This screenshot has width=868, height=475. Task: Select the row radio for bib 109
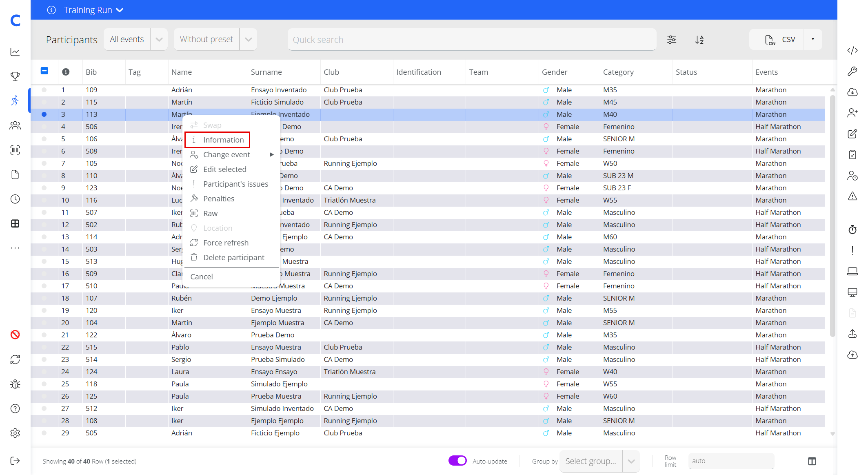point(44,90)
